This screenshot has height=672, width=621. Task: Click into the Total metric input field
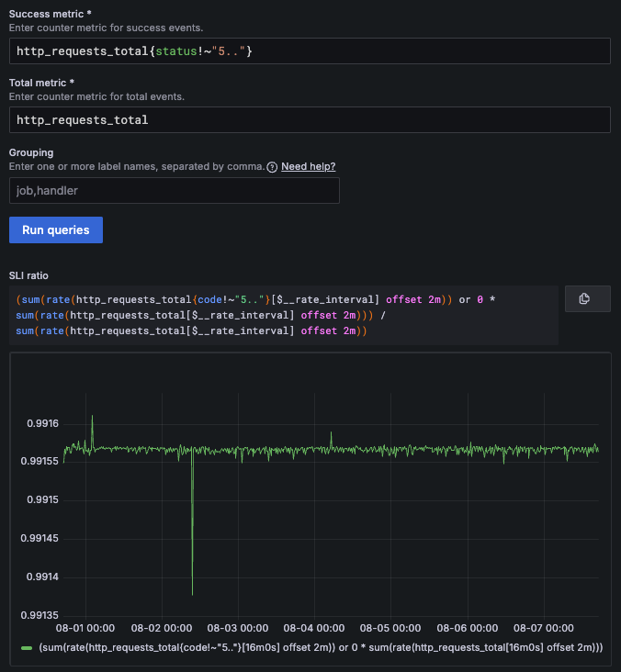pos(310,119)
